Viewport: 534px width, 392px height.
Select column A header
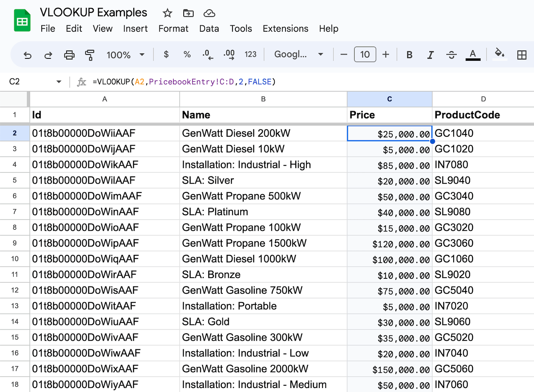point(105,99)
